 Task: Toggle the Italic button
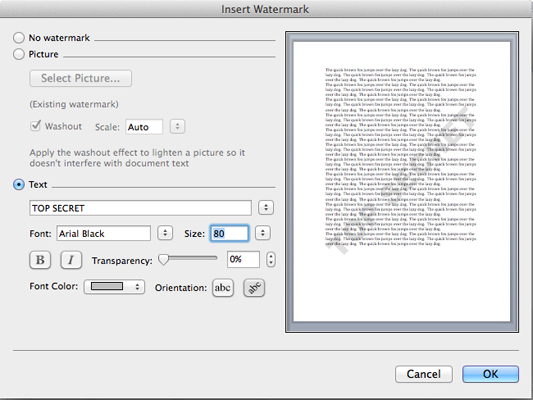point(71,260)
